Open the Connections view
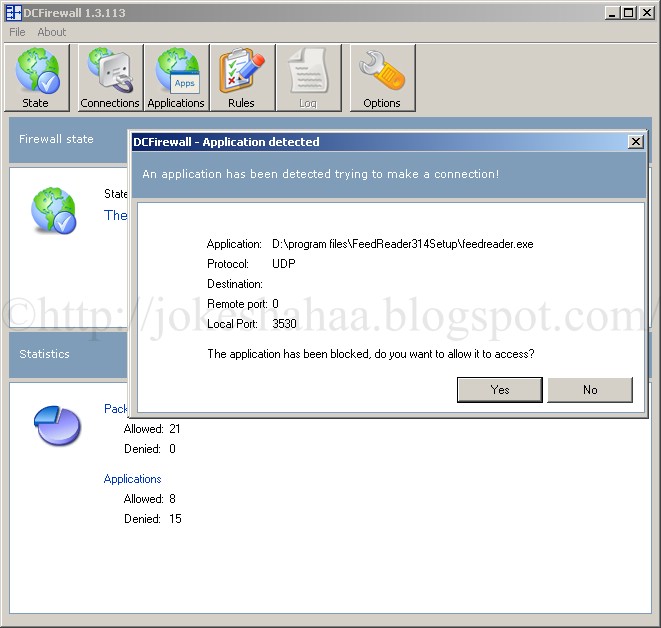The image size is (661, 628). (110, 78)
